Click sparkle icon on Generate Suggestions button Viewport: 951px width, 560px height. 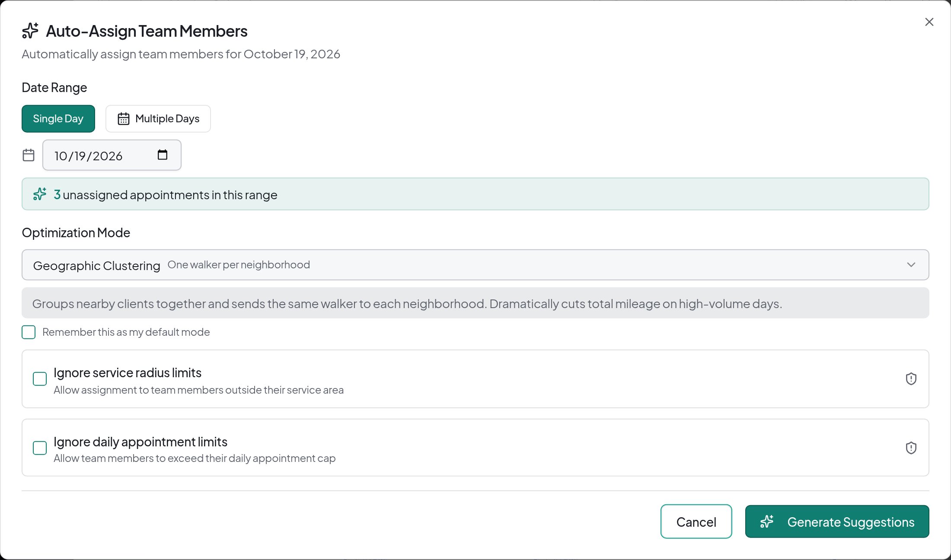tap(767, 522)
